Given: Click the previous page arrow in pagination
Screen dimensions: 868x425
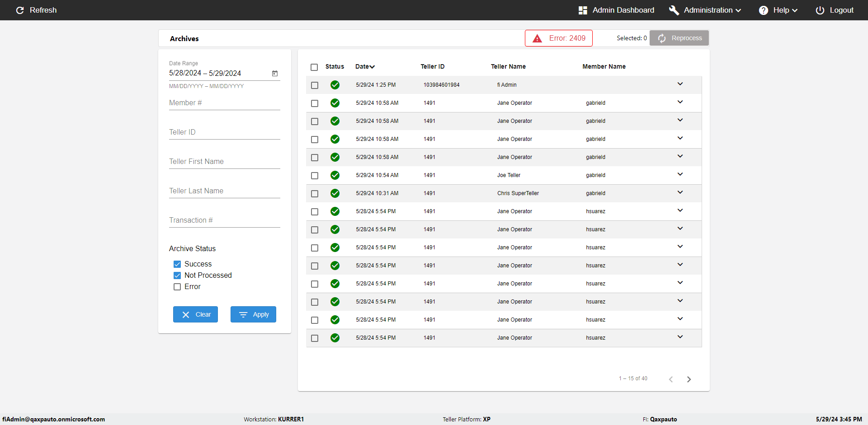Looking at the screenshot, I should point(671,379).
